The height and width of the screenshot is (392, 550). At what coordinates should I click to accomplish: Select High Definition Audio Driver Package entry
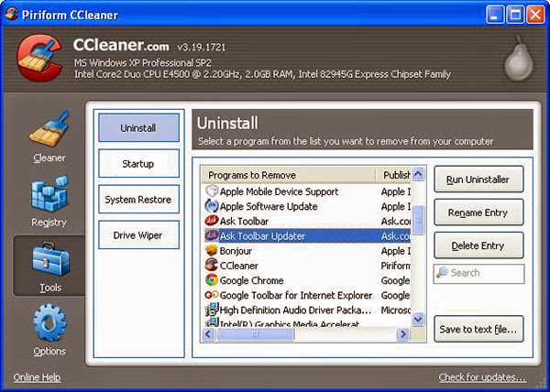point(307,310)
